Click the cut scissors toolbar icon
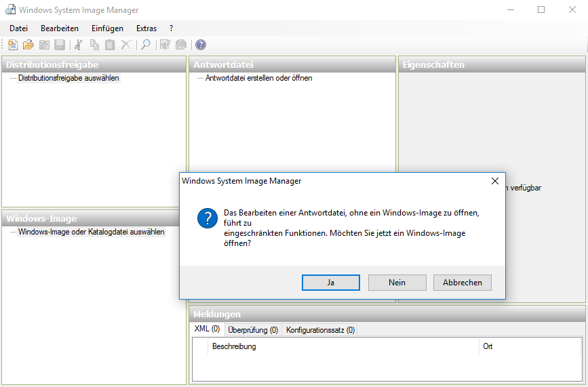This screenshot has height=387, width=588. [78, 45]
